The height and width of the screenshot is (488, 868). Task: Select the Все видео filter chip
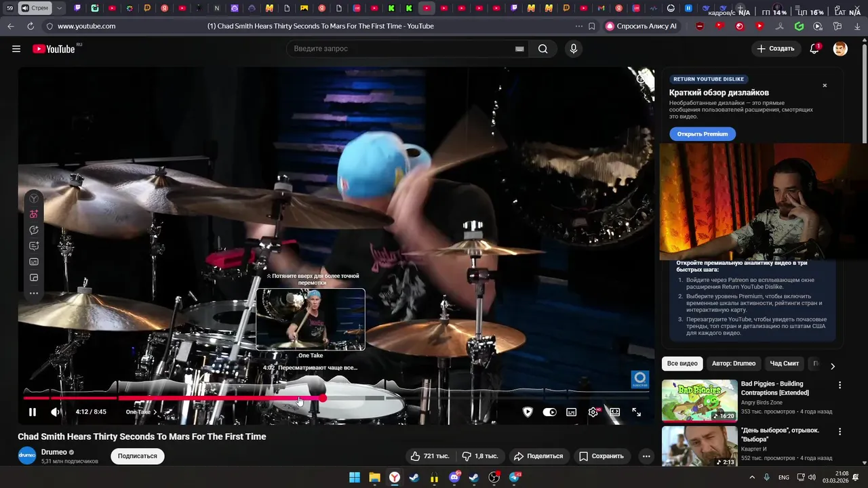pyautogui.click(x=682, y=364)
